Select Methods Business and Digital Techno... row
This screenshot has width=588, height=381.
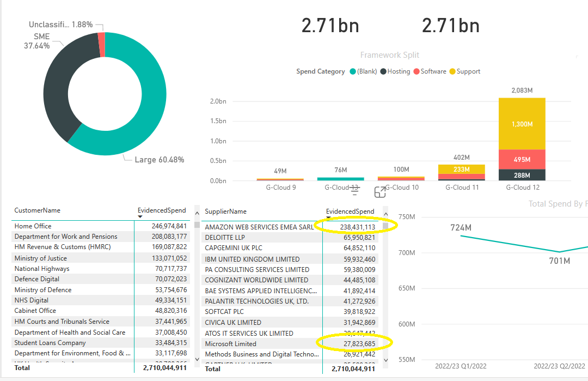(290, 354)
